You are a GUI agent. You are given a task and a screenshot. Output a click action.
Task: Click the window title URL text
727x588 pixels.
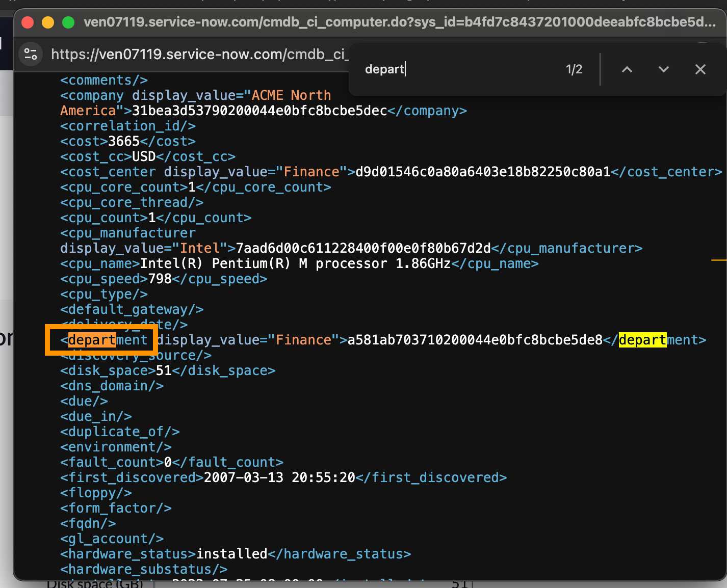pos(400,22)
